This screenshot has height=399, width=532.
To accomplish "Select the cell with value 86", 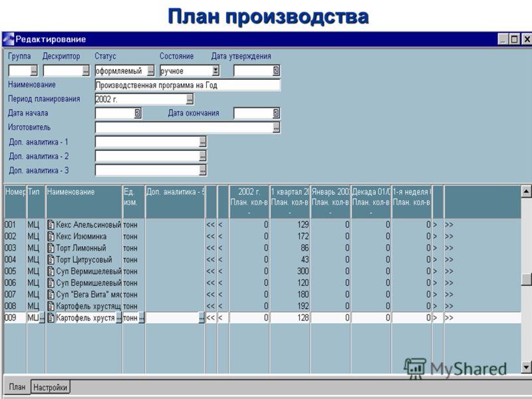I will point(290,248).
